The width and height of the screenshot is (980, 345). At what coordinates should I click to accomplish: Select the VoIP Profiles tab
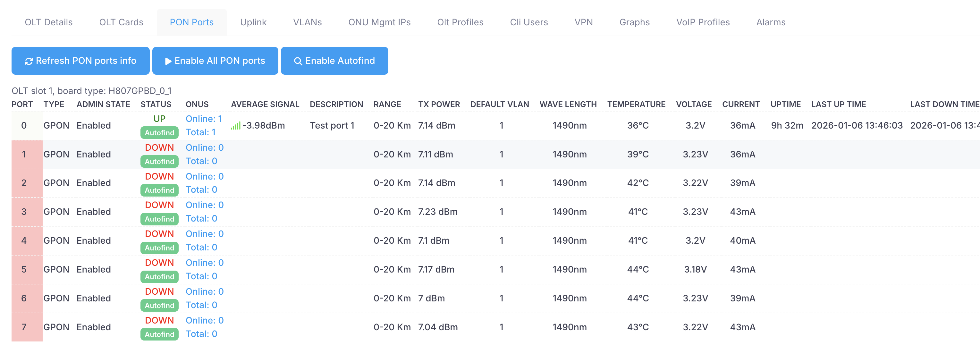pyautogui.click(x=703, y=22)
